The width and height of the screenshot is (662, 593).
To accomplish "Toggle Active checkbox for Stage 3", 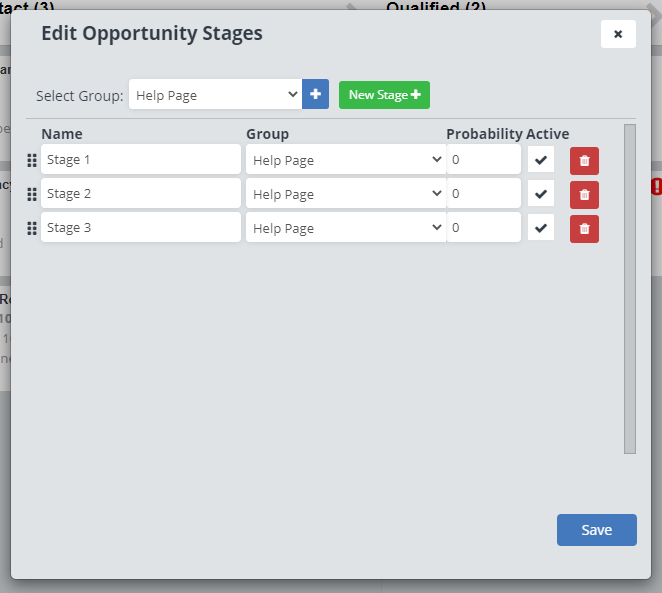I will [541, 228].
